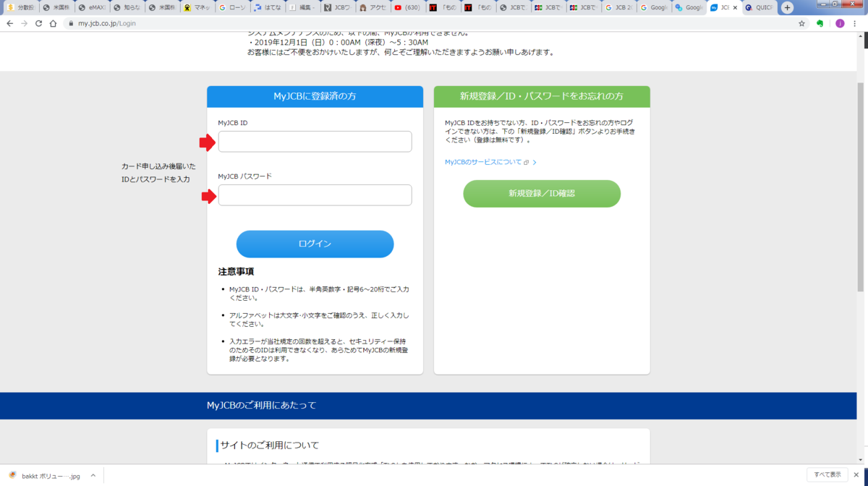
Task: Click the 注意事項 heading text
Action: [236, 272]
